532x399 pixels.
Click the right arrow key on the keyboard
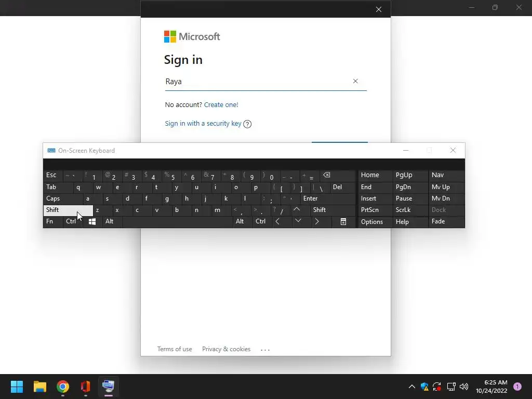tap(317, 221)
